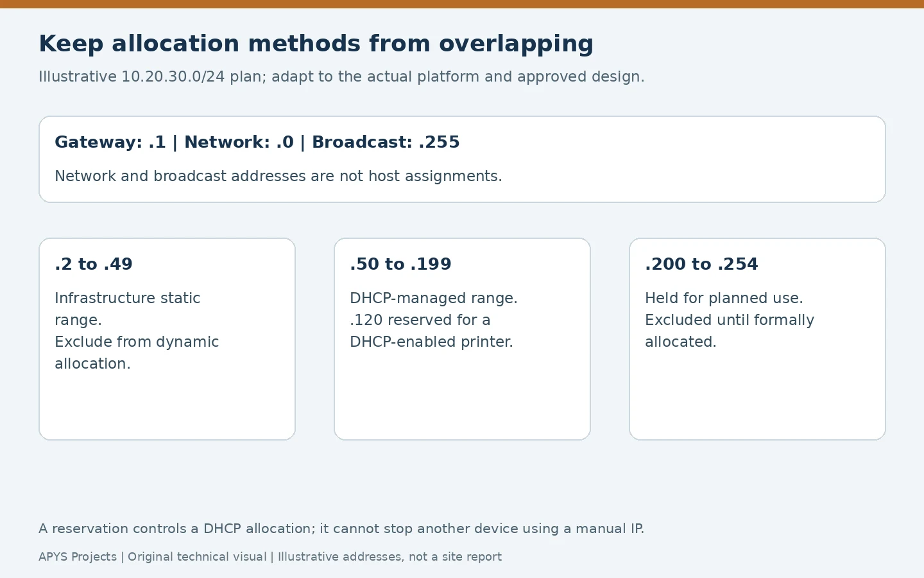The height and width of the screenshot is (578, 924).
Task: Select the 'Infrastructure static range.' text
Action: (x=128, y=309)
